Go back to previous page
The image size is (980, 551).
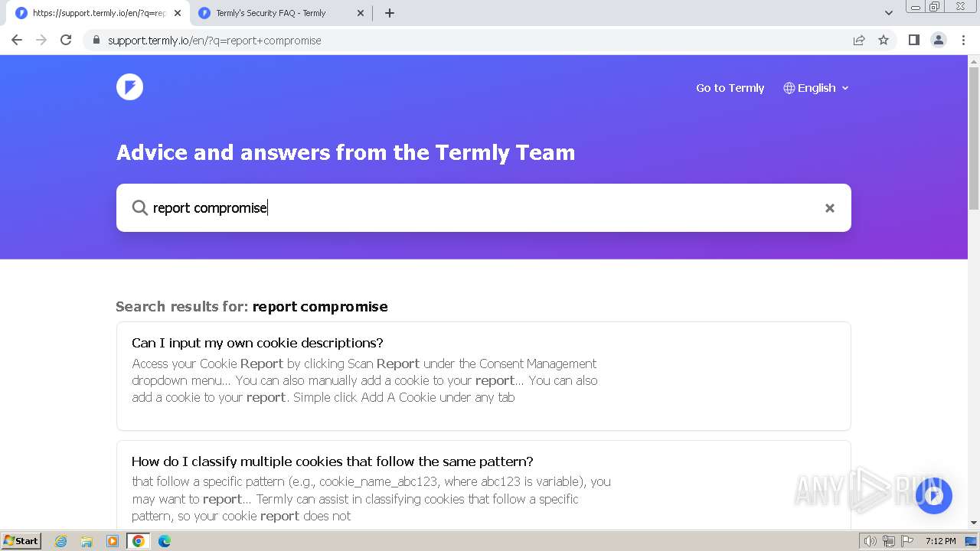17,40
